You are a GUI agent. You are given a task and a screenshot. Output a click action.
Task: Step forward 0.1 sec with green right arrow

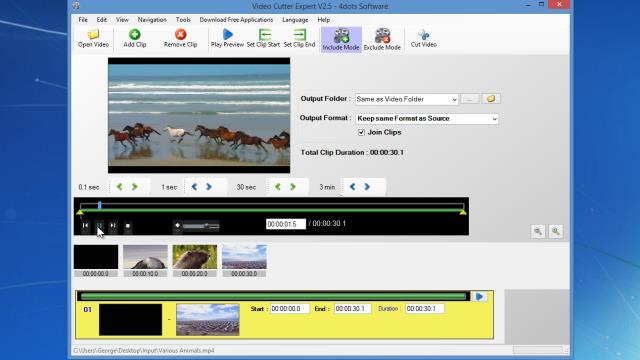tap(135, 187)
